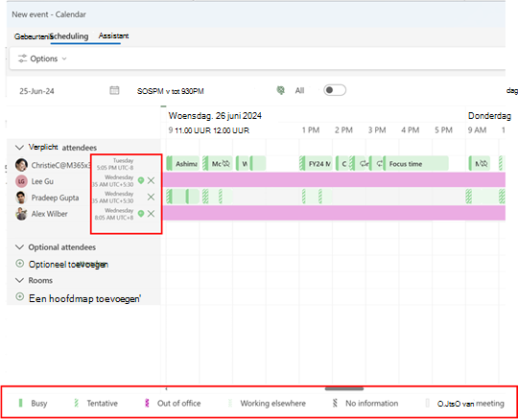
Task: Remove Pradeep Gupta with X icon
Action: [151, 198]
